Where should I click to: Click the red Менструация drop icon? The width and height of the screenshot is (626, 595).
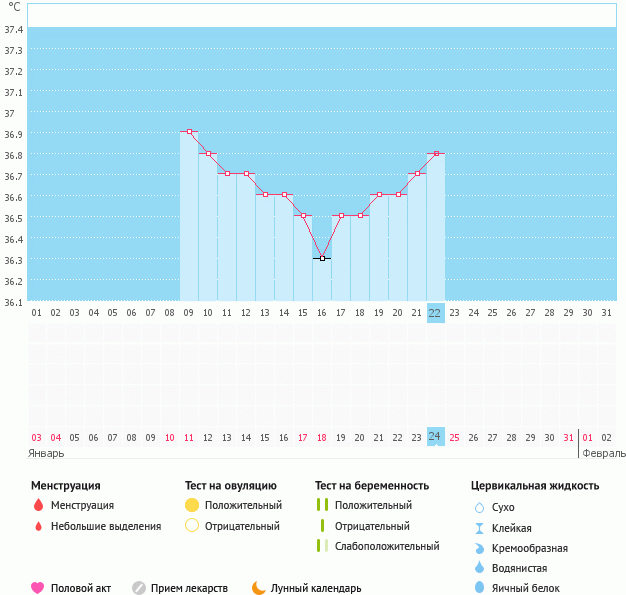point(38,506)
